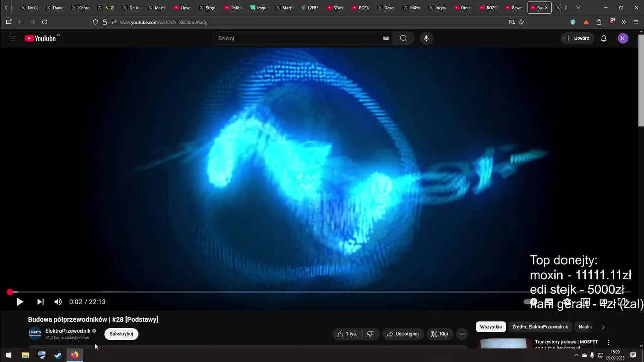
Task: Select the Źródło: ElektroPrzewodnik chip
Action: pos(540,327)
